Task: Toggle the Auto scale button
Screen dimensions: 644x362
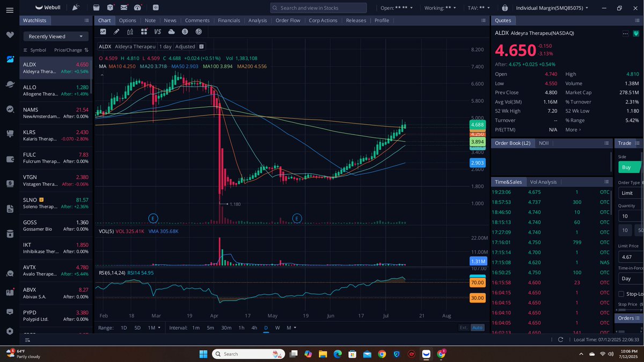Action: [x=477, y=328]
